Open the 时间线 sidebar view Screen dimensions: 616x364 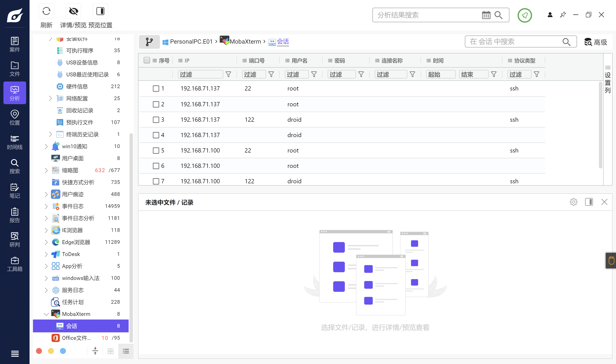(x=15, y=142)
